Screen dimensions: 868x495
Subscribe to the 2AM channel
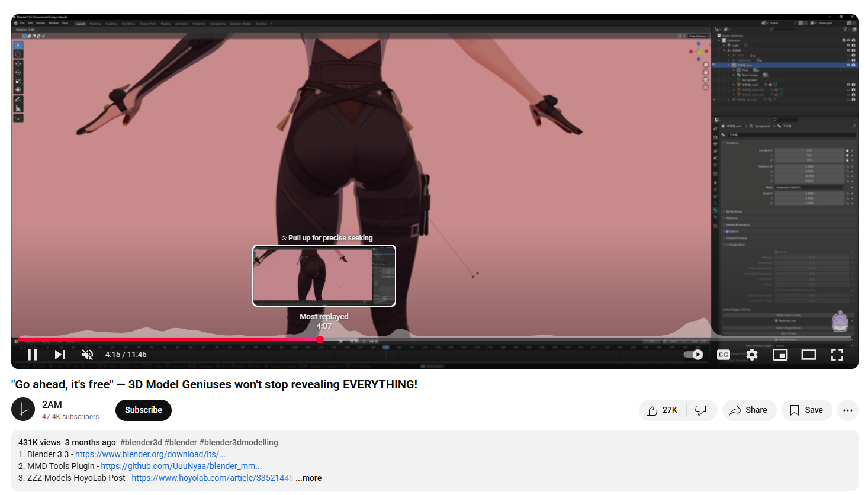(143, 410)
